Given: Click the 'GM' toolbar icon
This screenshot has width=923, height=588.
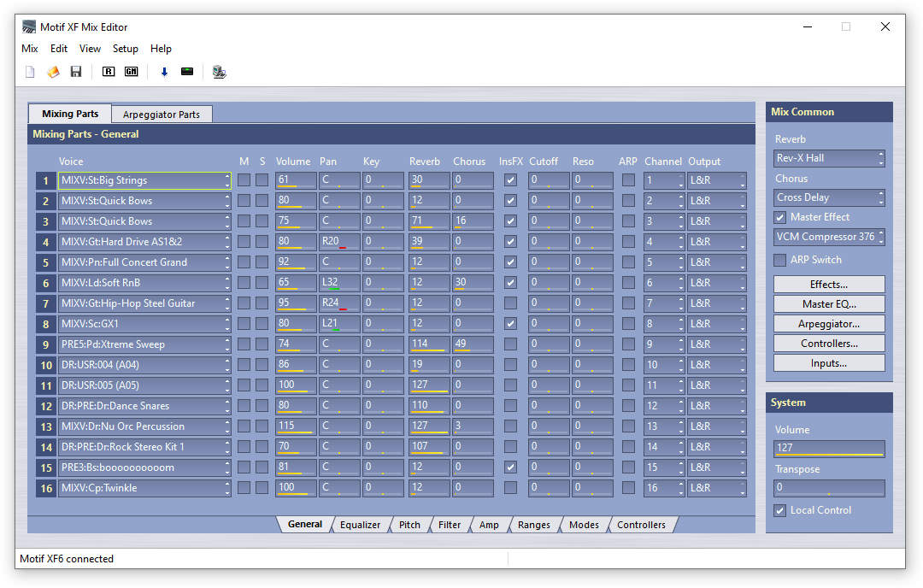Looking at the screenshot, I should point(131,72).
